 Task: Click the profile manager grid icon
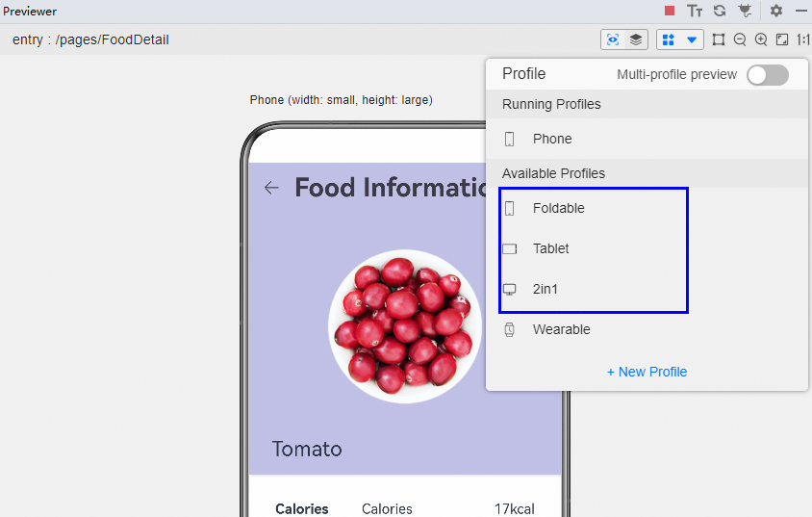point(669,39)
